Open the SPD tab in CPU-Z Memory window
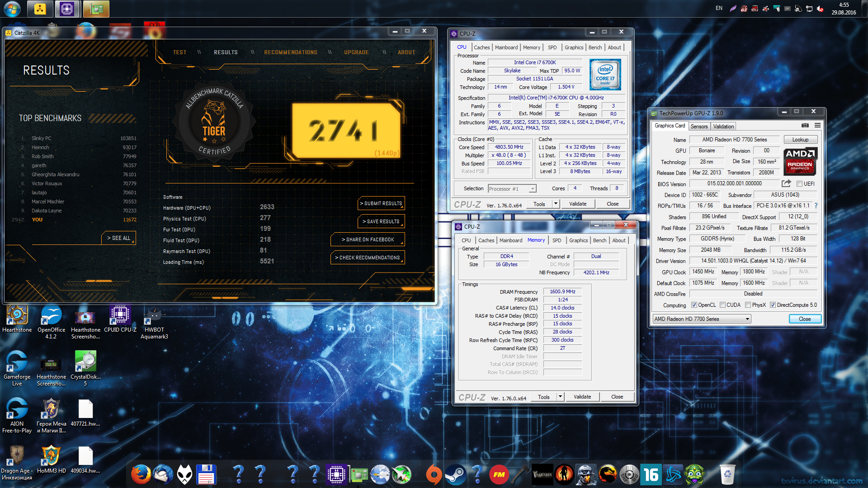This screenshot has width=868, height=488. (557, 240)
